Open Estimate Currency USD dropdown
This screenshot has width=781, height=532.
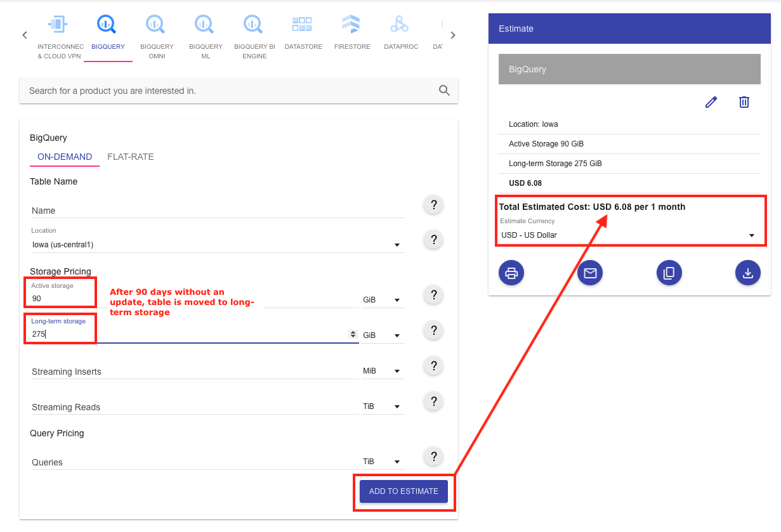point(751,235)
